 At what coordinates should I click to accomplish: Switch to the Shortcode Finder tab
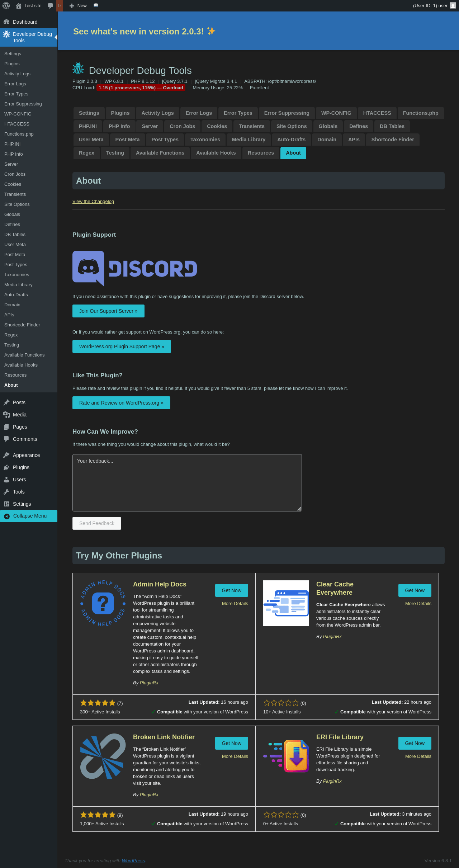pos(393,140)
